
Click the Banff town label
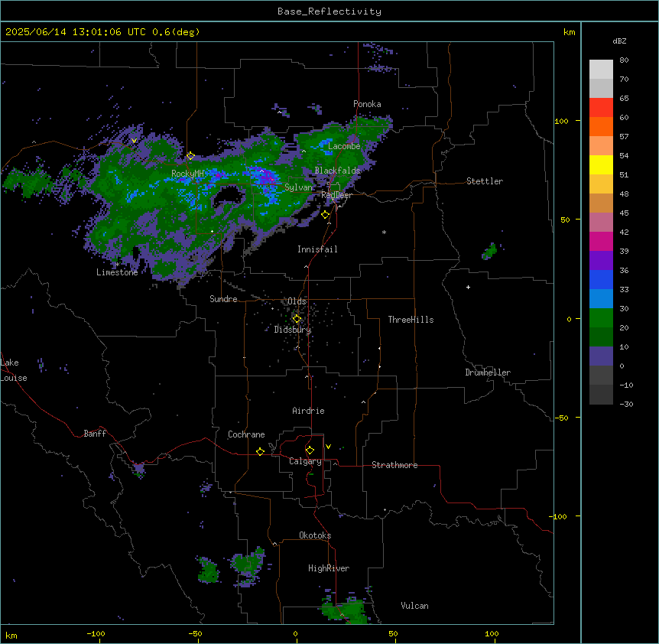tap(95, 434)
